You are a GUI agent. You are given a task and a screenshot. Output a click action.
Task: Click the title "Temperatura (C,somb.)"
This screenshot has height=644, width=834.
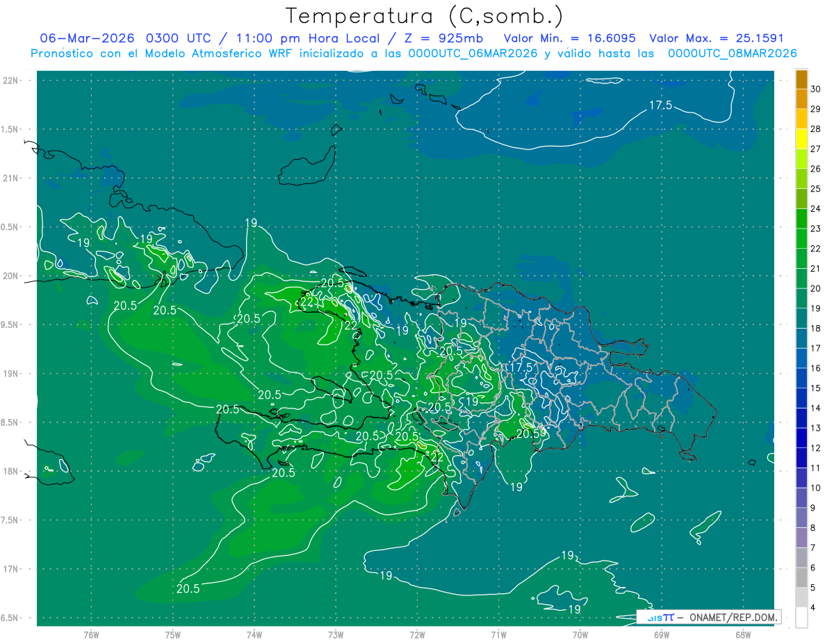click(425, 16)
